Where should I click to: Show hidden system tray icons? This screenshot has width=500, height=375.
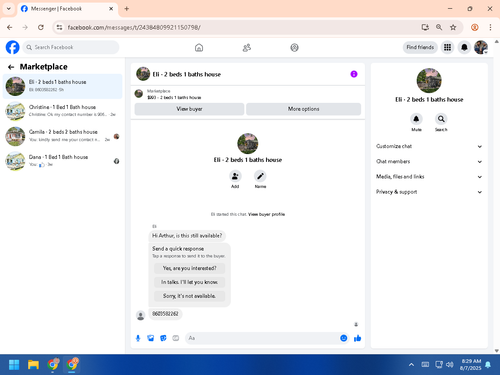[x=411, y=364]
